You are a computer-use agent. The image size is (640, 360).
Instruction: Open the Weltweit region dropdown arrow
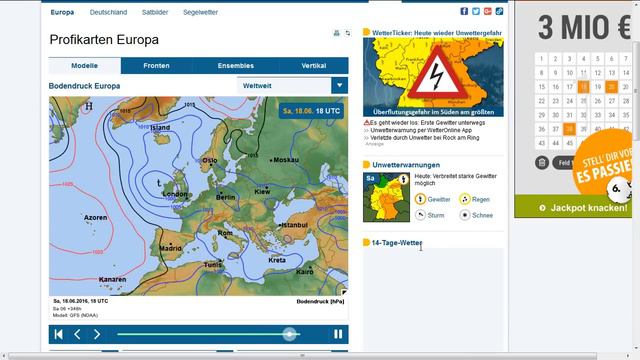coord(340,86)
